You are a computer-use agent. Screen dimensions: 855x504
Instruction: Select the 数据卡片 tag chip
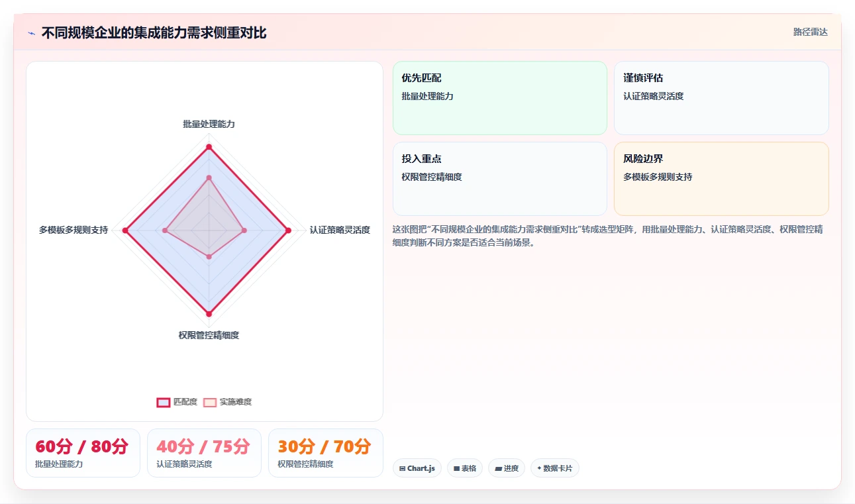tap(555, 468)
